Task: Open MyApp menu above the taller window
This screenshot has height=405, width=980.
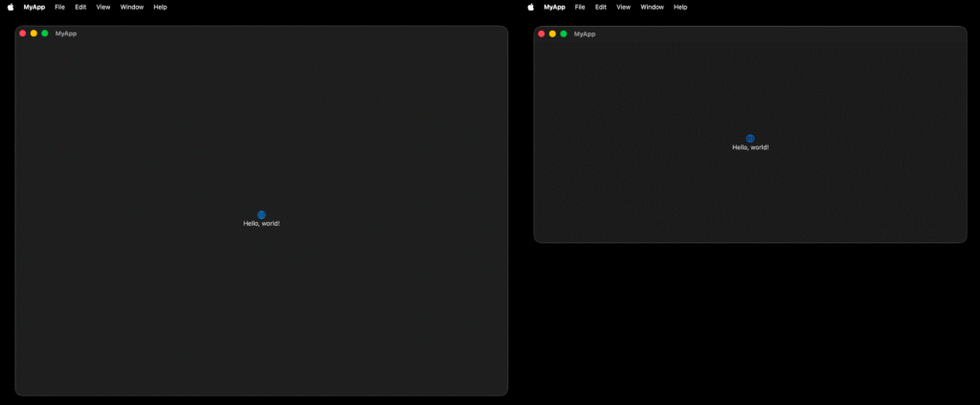Action: coord(34,7)
